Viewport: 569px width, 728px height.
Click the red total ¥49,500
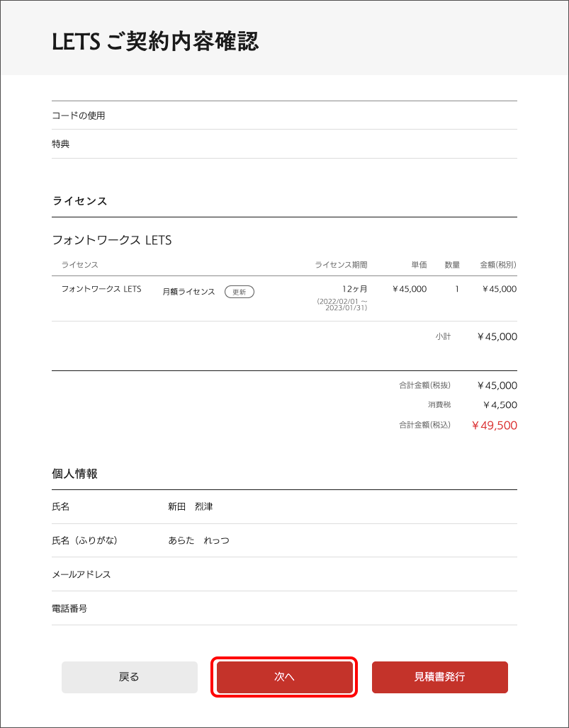coord(494,426)
